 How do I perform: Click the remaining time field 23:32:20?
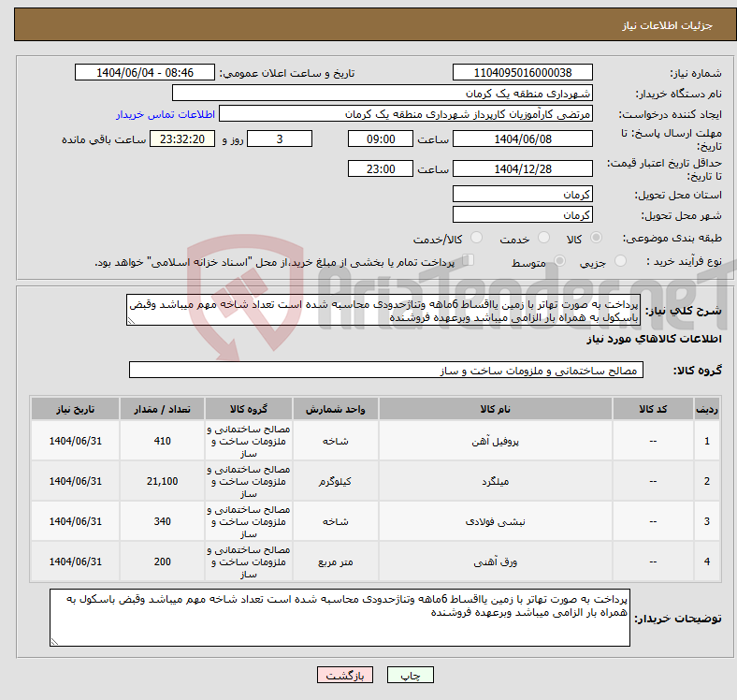tap(182, 139)
